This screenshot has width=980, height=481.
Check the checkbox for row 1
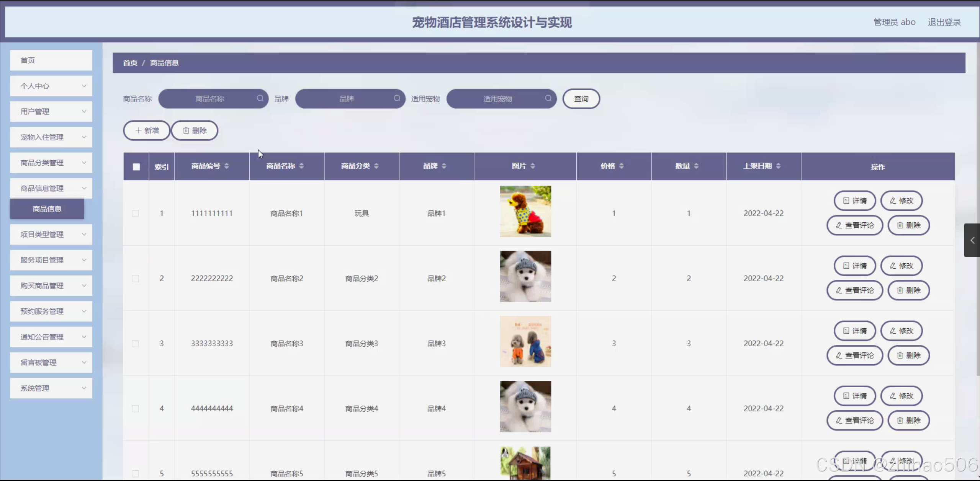point(135,214)
